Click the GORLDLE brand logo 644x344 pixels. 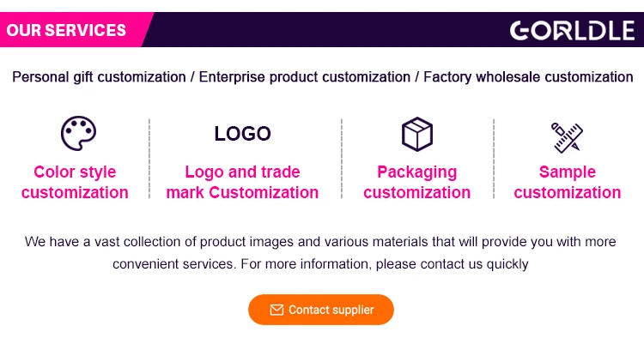572,30
